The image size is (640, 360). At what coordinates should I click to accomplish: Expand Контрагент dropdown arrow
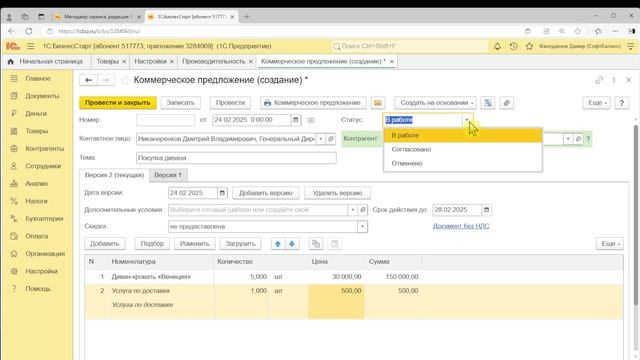[568, 139]
